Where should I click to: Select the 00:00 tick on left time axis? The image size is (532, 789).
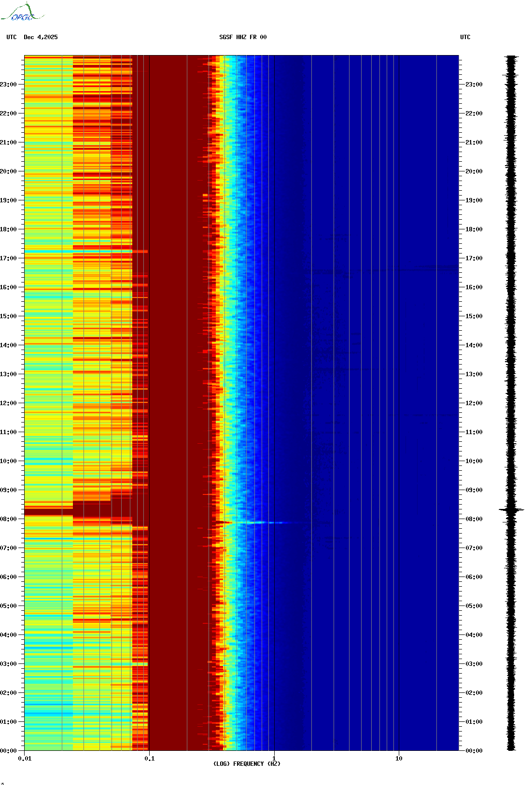click(9, 751)
